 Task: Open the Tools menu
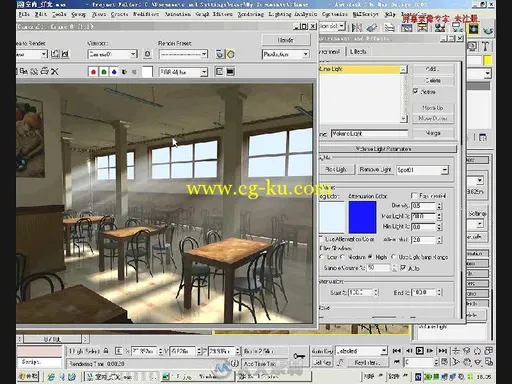coord(59,15)
